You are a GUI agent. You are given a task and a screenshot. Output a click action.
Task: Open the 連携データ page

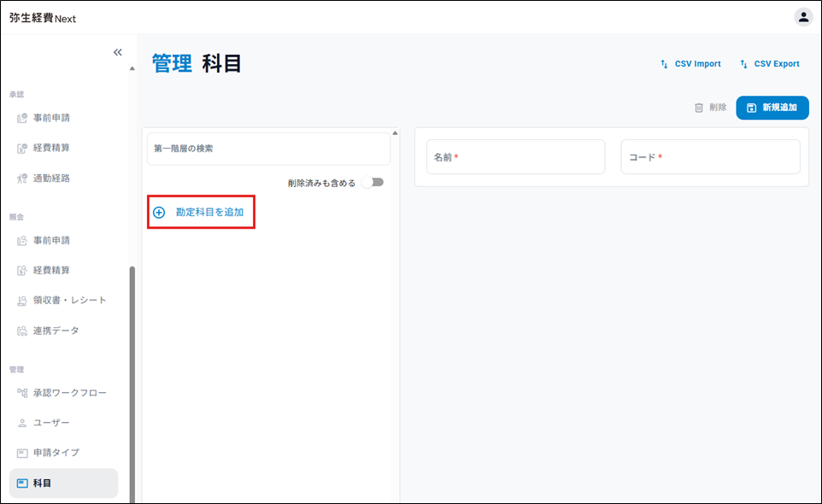coord(48,331)
